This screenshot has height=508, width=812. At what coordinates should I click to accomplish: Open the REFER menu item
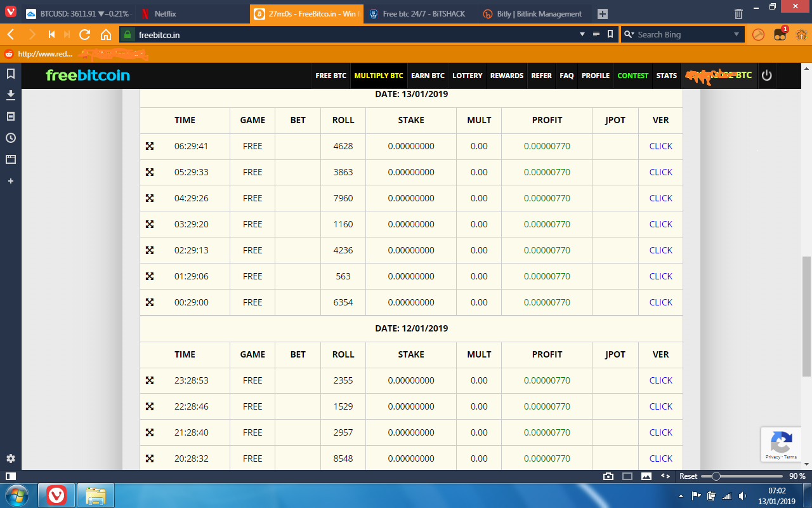tap(541, 76)
